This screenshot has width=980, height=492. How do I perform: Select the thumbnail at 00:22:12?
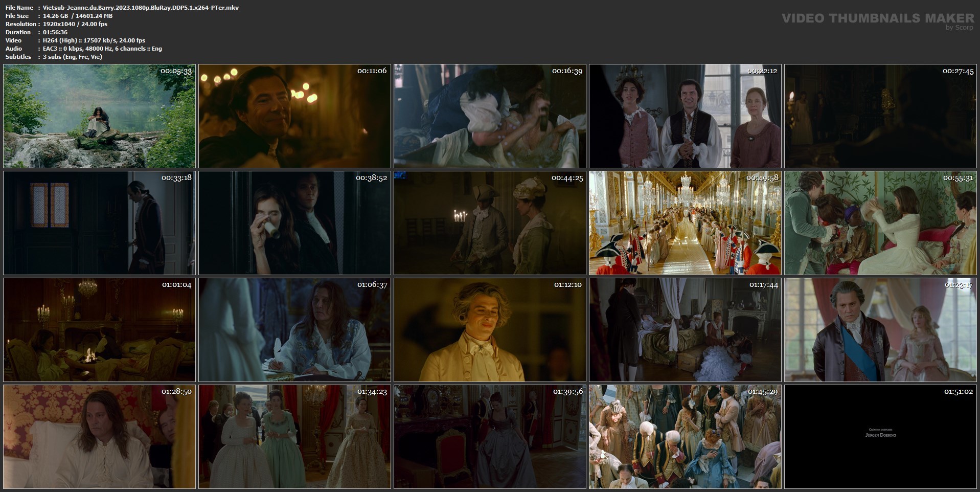[x=685, y=116]
